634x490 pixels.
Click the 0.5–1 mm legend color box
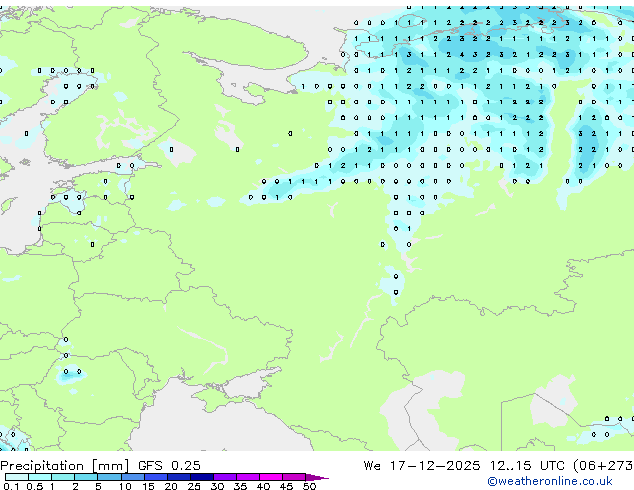tap(40, 477)
